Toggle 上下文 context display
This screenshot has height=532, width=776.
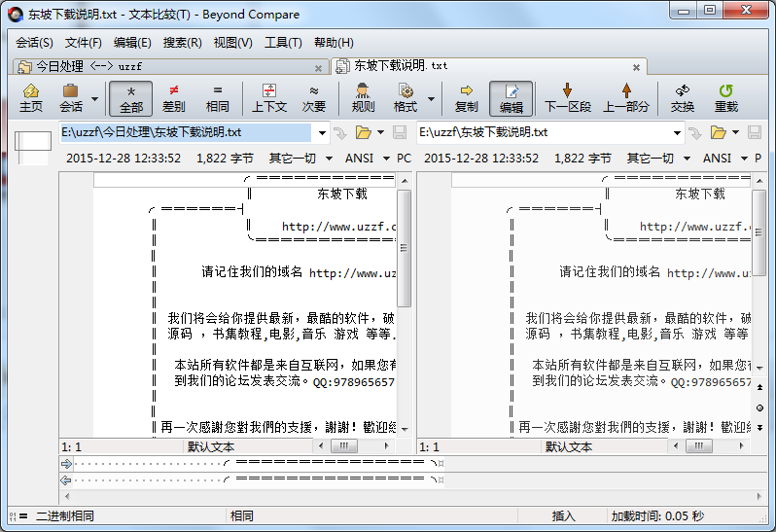(269, 98)
